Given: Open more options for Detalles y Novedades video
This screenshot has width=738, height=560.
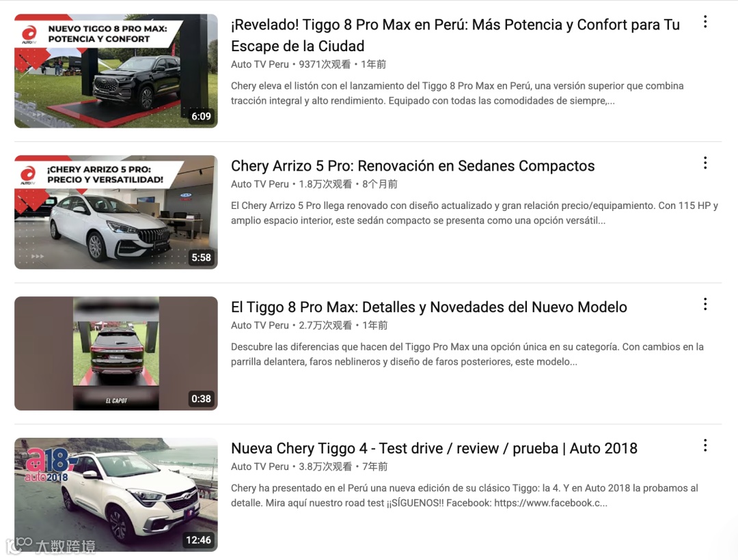Looking at the screenshot, I should tap(705, 304).
